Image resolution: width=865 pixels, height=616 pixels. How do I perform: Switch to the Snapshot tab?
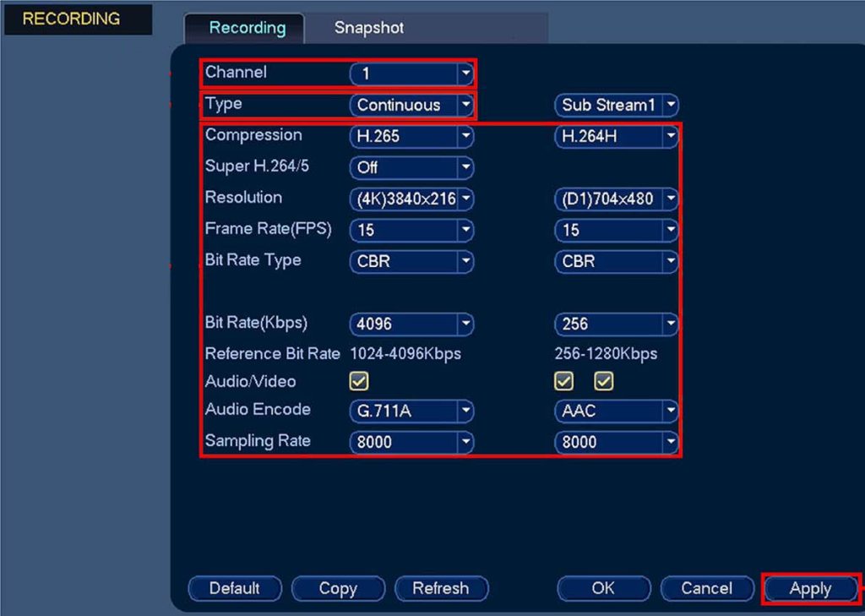[368, 28]
